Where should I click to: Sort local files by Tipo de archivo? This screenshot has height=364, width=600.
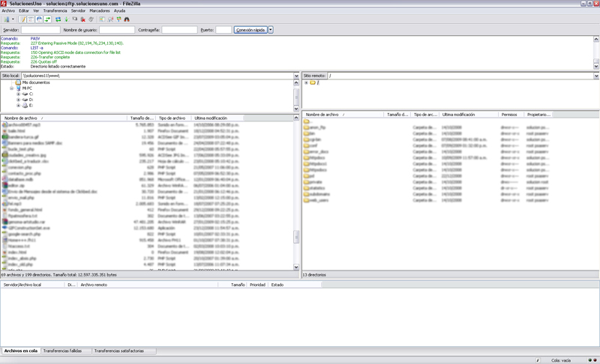coord(173,118)
